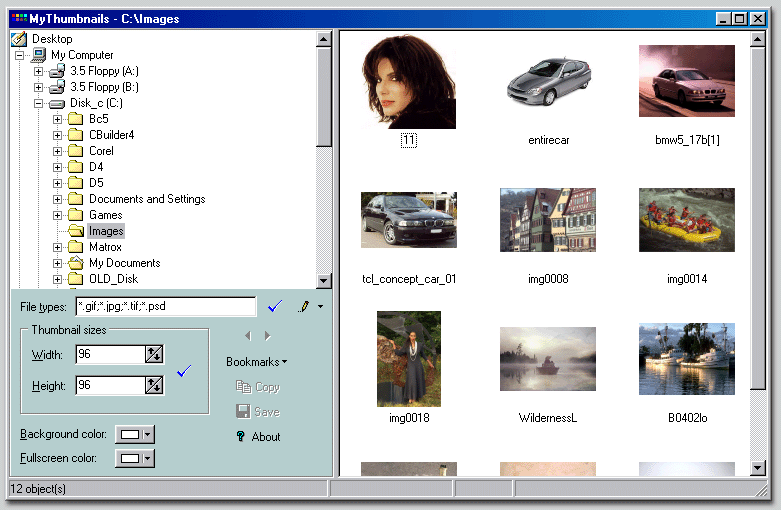Click the My Documents folder icon
Viewport: 781px width, 510px height.
(x=76, y=262)
